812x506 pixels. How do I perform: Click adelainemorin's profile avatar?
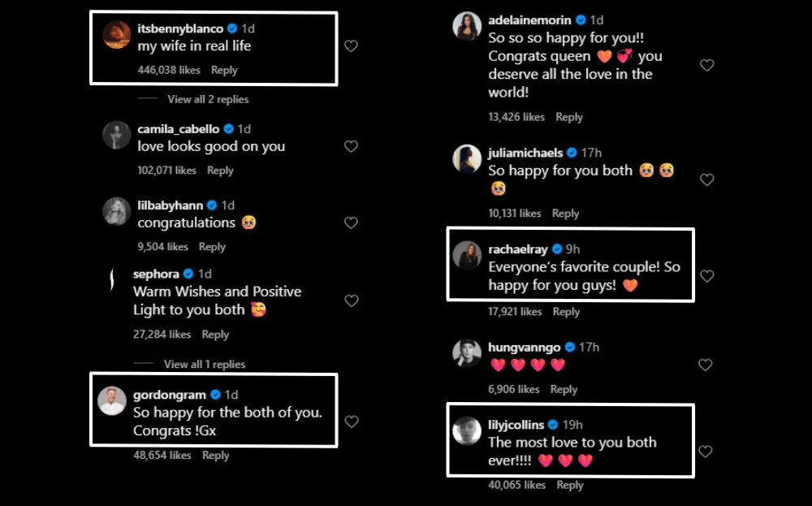coord(467,26)
